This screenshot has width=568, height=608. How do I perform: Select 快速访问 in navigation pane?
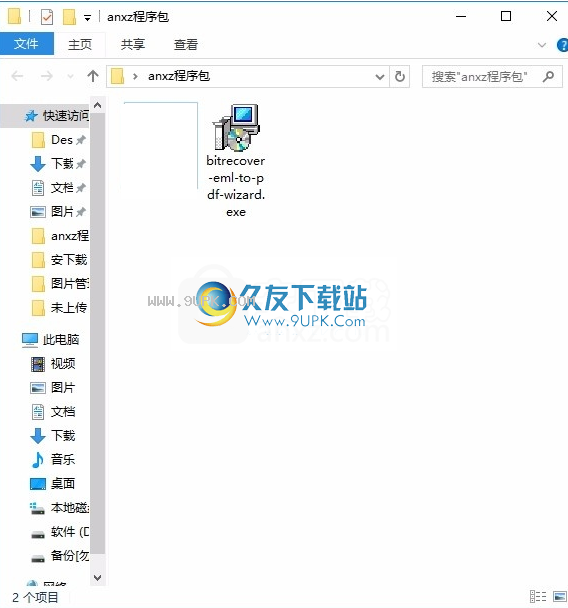pyautogui.click(x=47, y=116)
